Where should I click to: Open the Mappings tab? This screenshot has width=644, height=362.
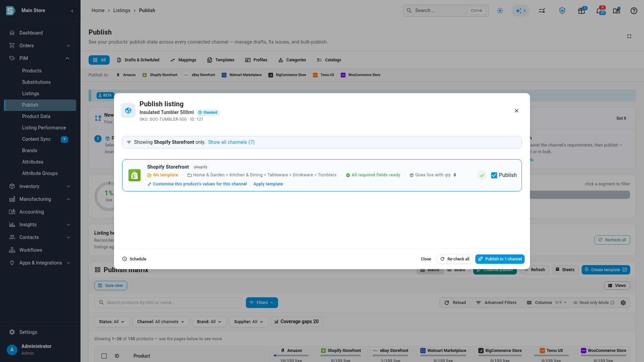183,60
